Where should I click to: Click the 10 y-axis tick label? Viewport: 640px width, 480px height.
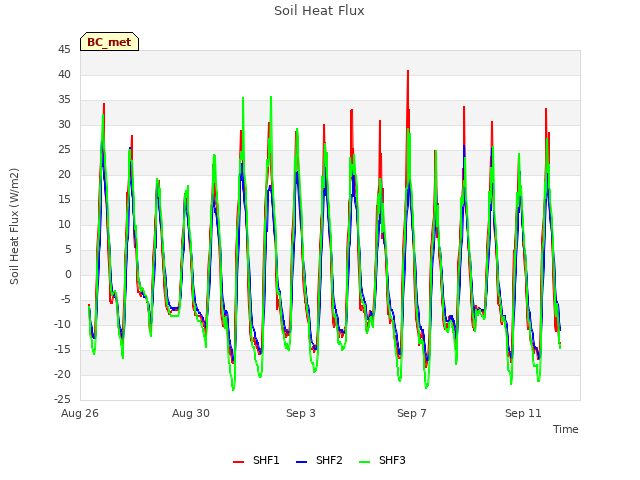pos(64,224)
